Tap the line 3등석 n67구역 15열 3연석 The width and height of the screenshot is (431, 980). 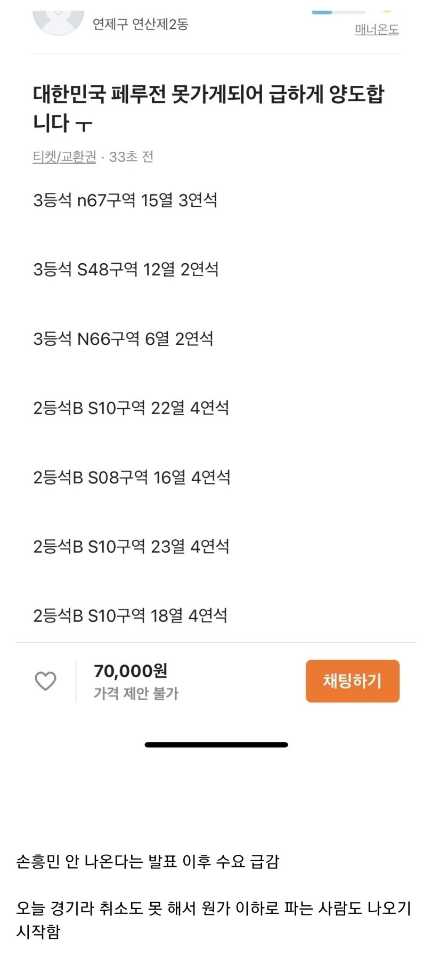pos(125,200)
